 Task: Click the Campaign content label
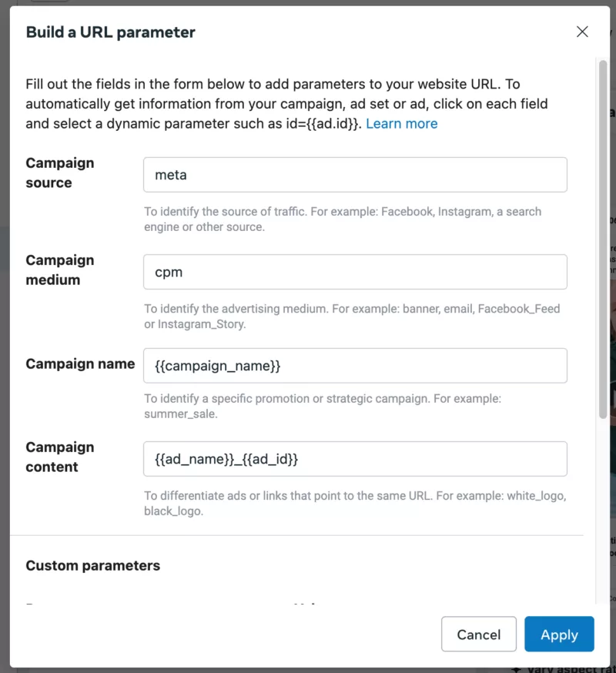(60, 457)
